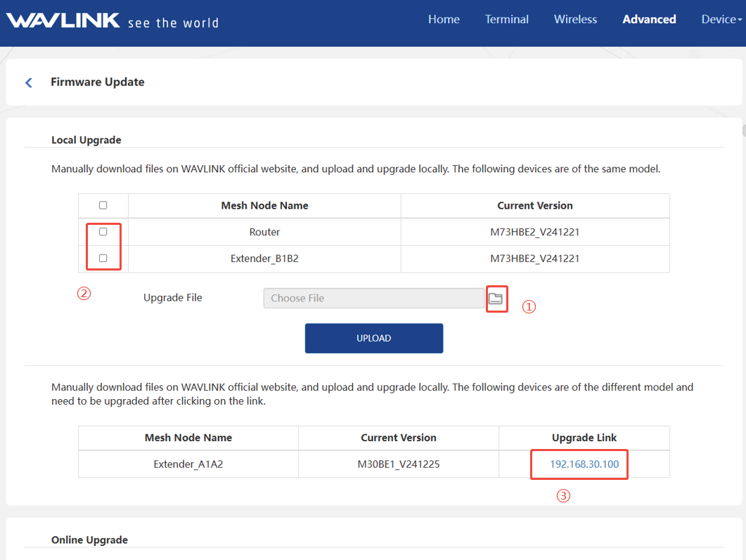Open the Wireless menu
The height and width of the screenshot is (560, 746).
pos(575,20)
